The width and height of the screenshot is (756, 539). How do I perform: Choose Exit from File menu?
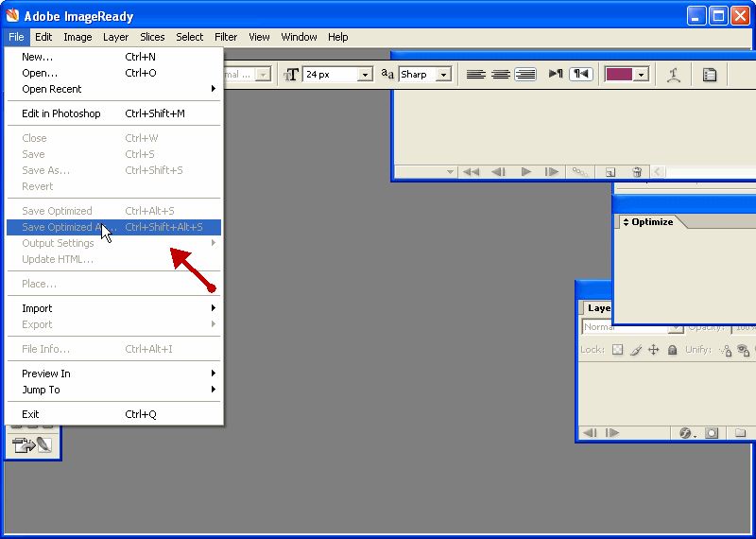click(114, 414)
